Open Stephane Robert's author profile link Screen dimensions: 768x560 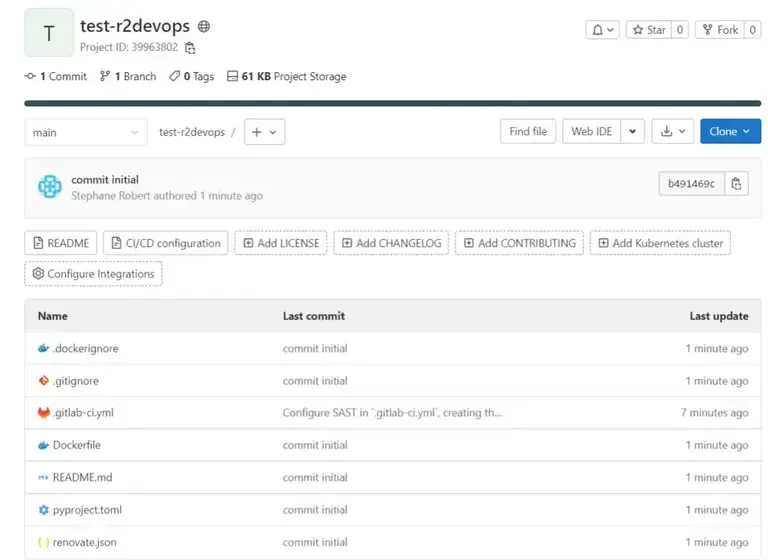pyautogui.click(x=111, y=196)
